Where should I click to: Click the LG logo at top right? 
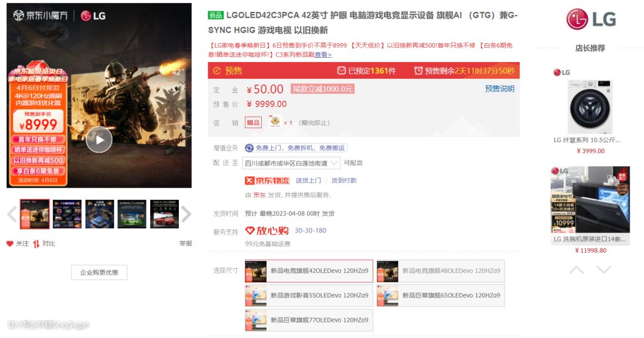[x=590, y=19]
